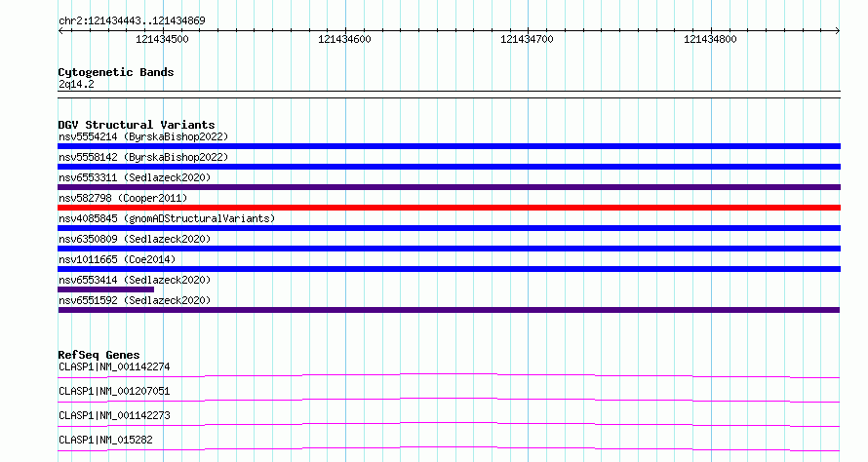The height and width of the screenshot is (462, 868).
Task: Open the nsv5558142 (ByrskaBishop2022) label link
Action: coord(143,157)
